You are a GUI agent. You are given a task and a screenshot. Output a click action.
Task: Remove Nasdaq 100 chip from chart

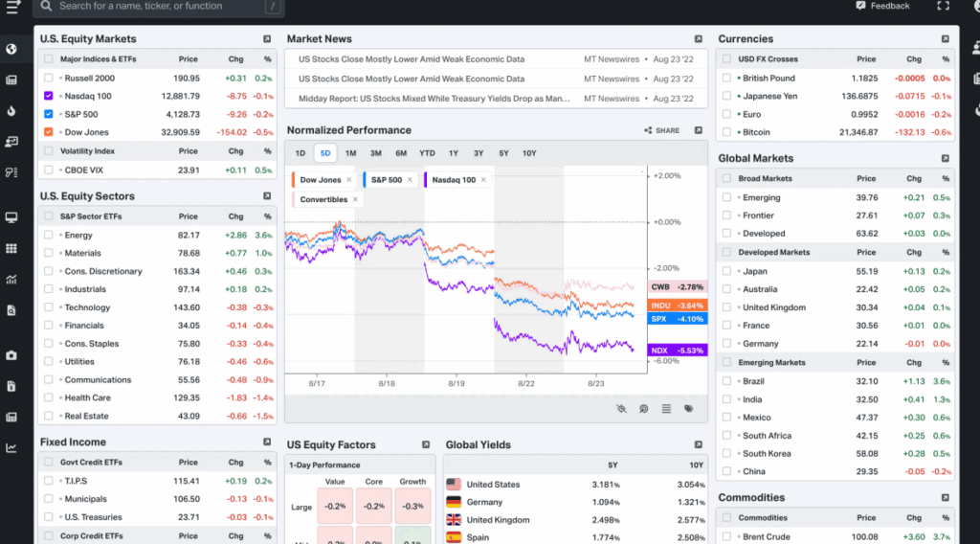(483, 180)
